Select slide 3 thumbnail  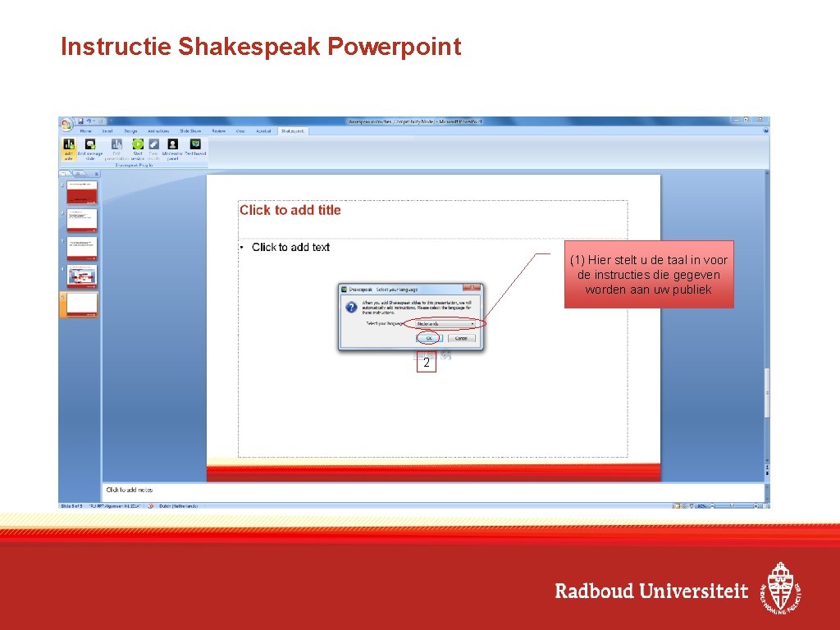click(x=82, y=248)
